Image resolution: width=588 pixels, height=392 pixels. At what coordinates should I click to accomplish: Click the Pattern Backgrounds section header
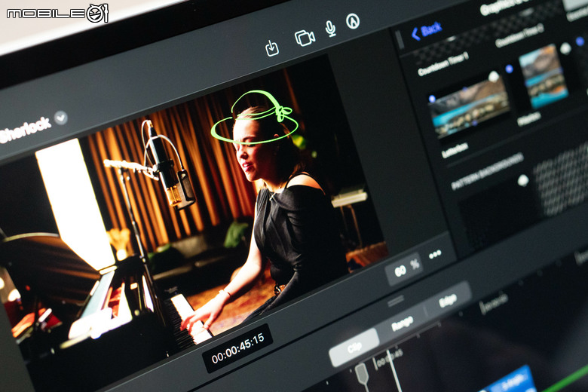(487, 170)
